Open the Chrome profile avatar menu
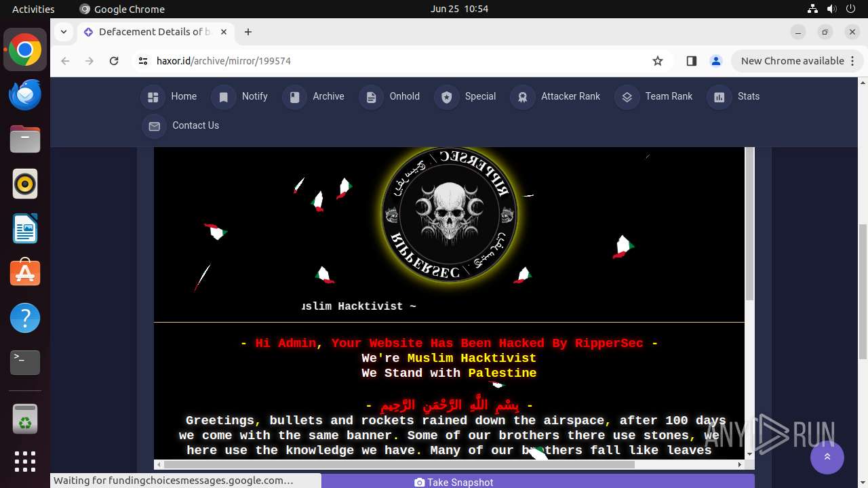The height and width of the screenshot is (488, 868). pos(716,61)
